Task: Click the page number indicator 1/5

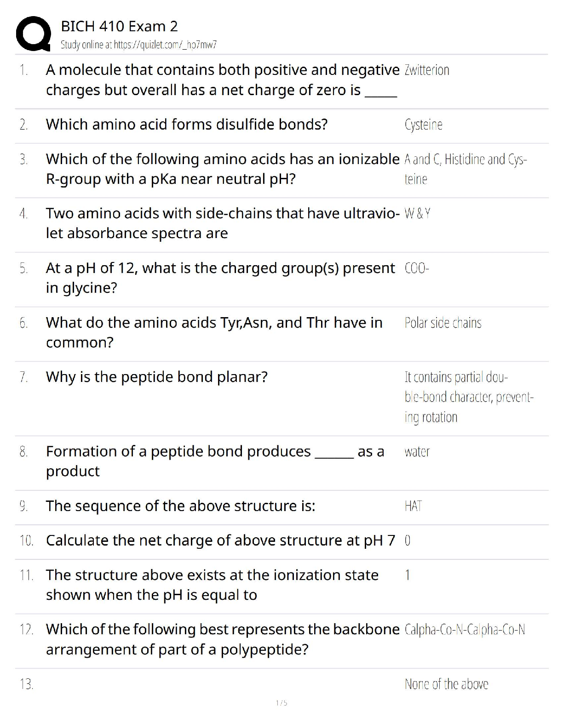Action: pyautogui.click(x=281, y=703)
